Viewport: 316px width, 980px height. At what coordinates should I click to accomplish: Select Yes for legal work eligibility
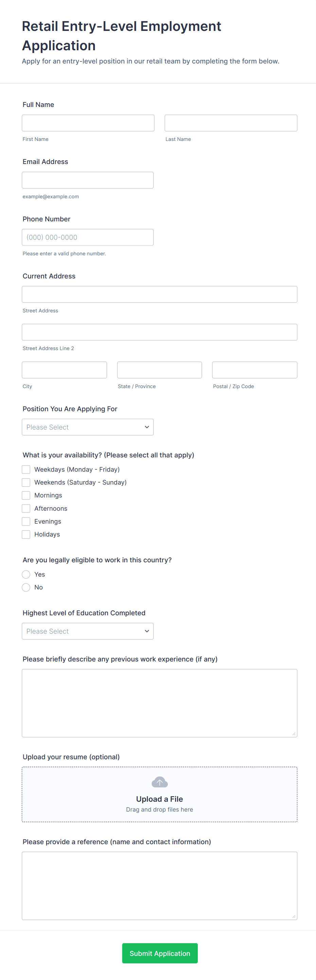pyautogui.click(x=26, y=575)
